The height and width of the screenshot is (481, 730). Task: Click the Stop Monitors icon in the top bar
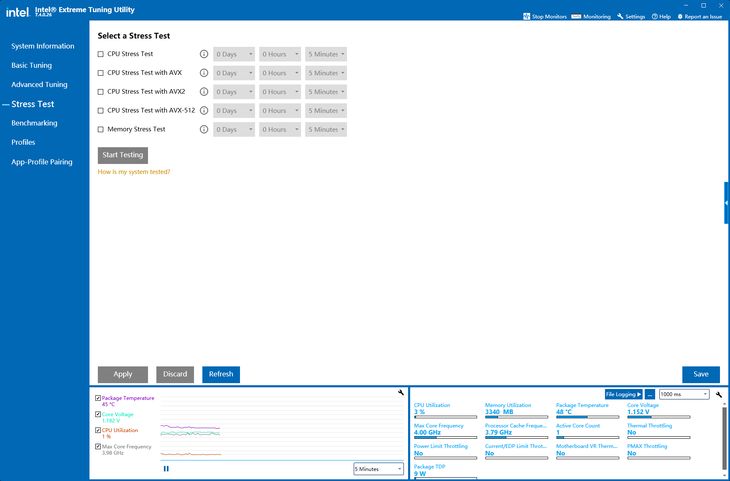pos(527,16)
